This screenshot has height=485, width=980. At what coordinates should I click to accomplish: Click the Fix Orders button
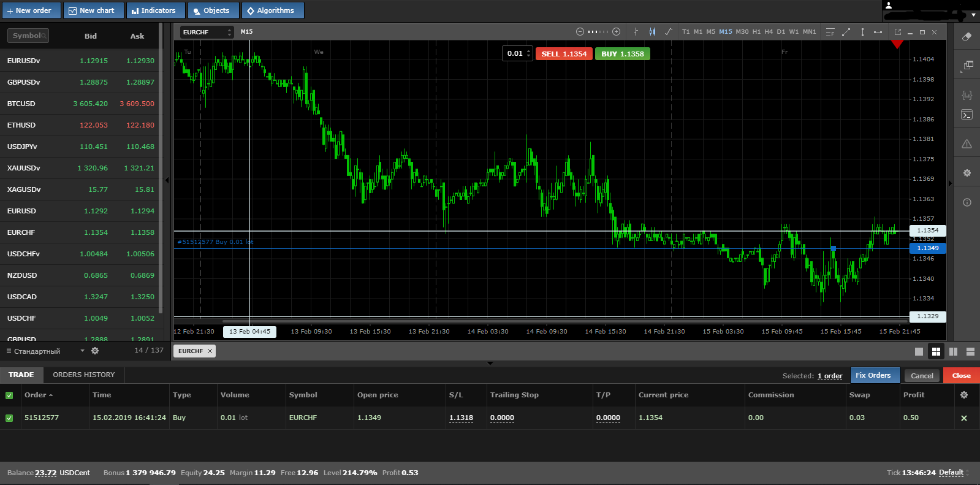[x=875, y=375]
